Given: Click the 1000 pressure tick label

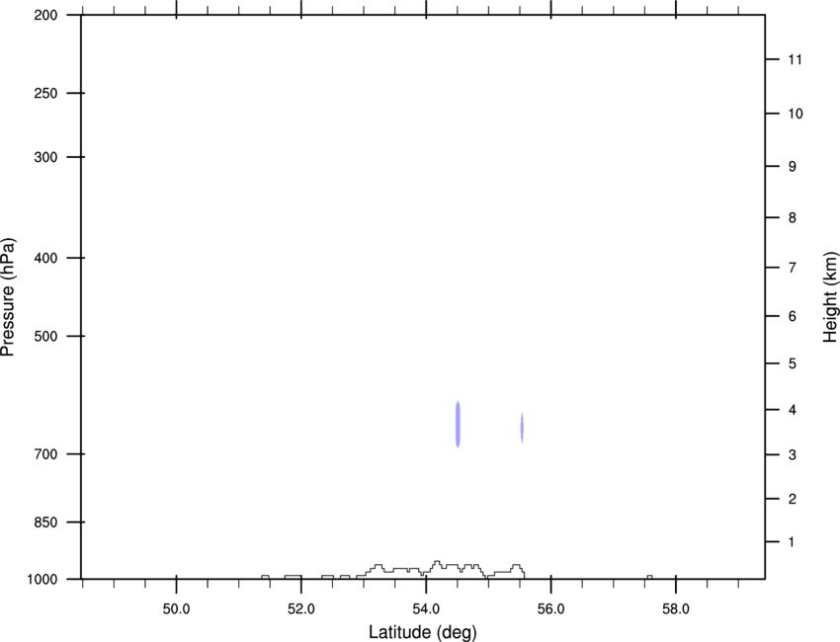Looking at the screenshot, I should click(x=42, y=579).
